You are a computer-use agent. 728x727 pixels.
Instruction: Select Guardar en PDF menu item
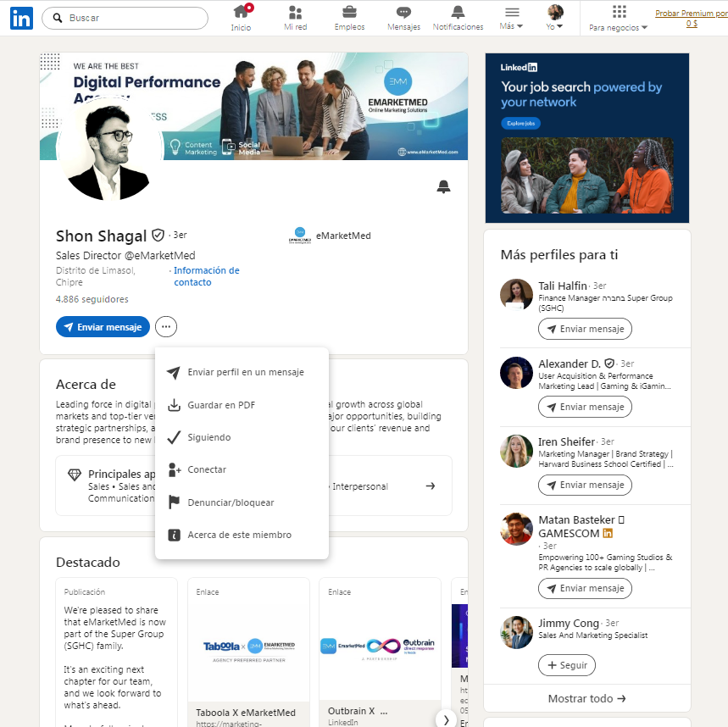pos(242,405)
